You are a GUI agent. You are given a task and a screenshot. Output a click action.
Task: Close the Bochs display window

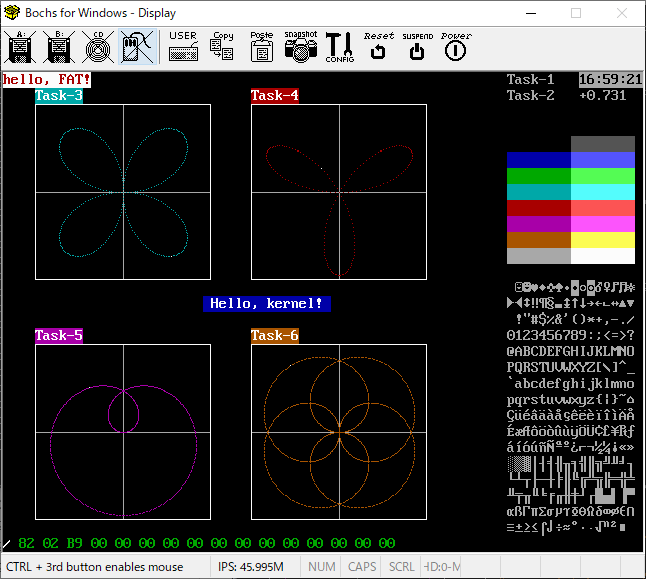(622, 13)
